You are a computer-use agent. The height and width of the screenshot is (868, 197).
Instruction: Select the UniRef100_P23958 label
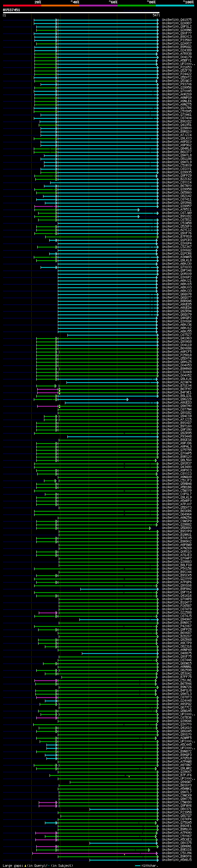(177, 812)
